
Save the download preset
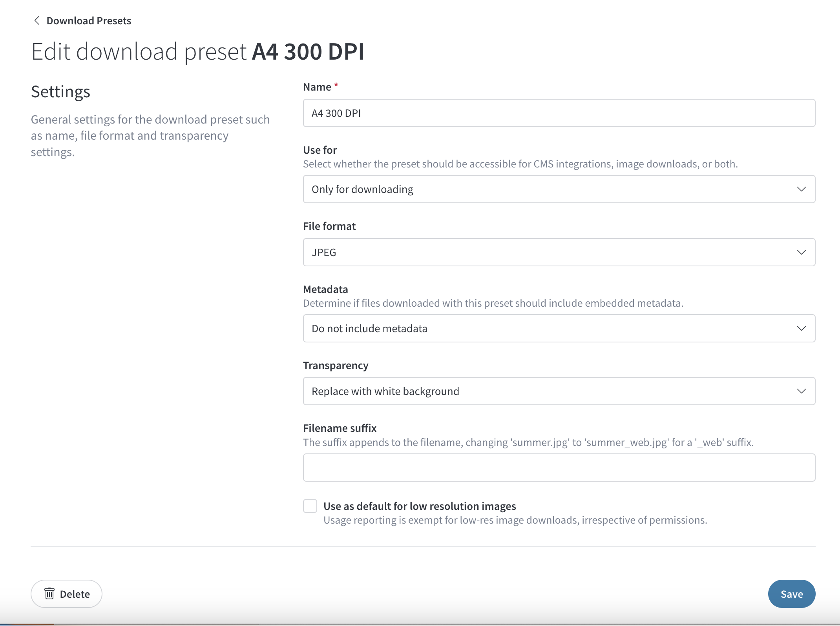pos(791,594)
